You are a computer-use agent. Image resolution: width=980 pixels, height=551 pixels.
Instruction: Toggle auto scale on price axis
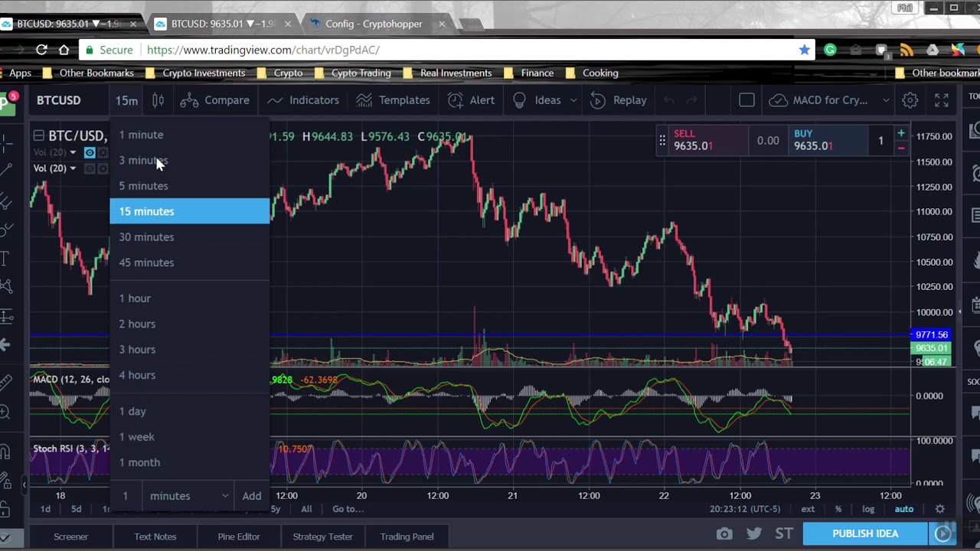[x=904, y=509]
